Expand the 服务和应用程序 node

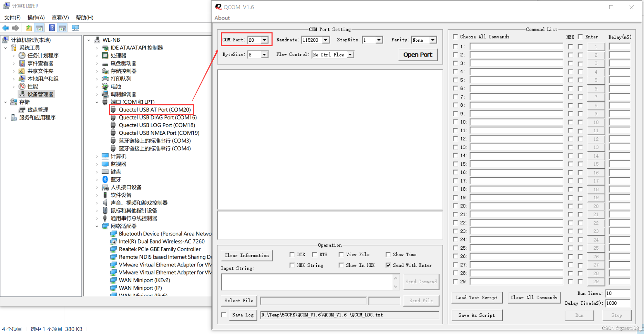click(x=6, y=117)
